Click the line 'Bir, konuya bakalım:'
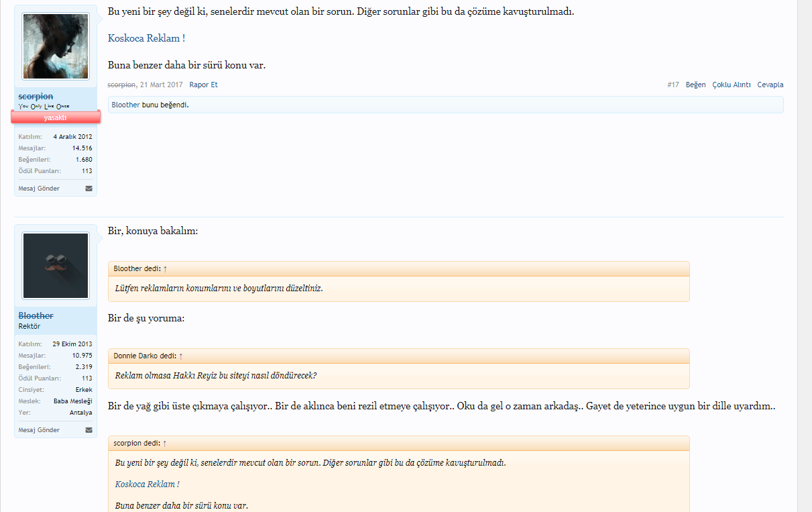 (153, 231)
